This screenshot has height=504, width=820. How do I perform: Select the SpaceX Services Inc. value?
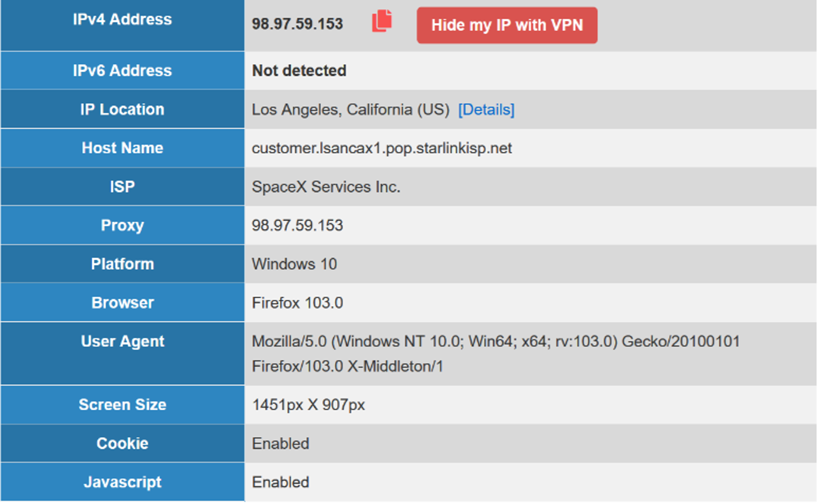point(326,187)
